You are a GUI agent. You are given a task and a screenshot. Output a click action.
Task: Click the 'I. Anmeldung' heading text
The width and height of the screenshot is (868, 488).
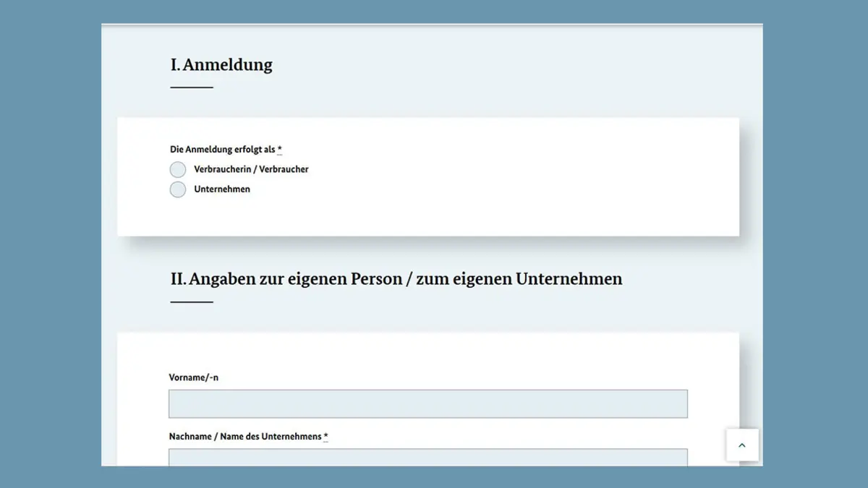pos(221,65)
